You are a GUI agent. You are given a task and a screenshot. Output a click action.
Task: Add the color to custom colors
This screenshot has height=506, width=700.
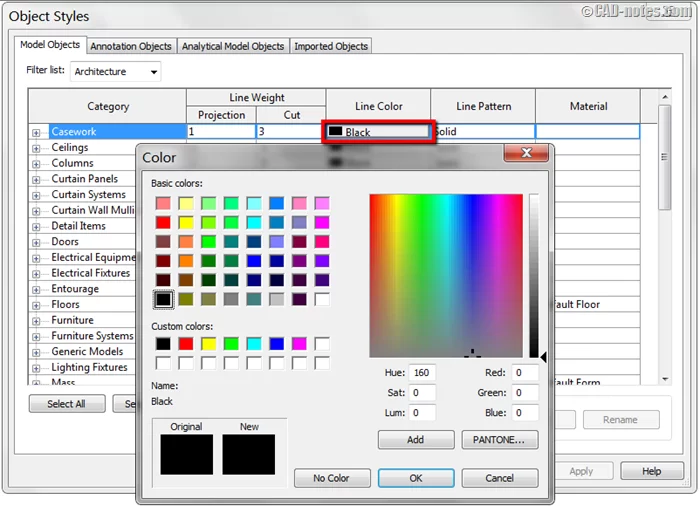(416, 439)
